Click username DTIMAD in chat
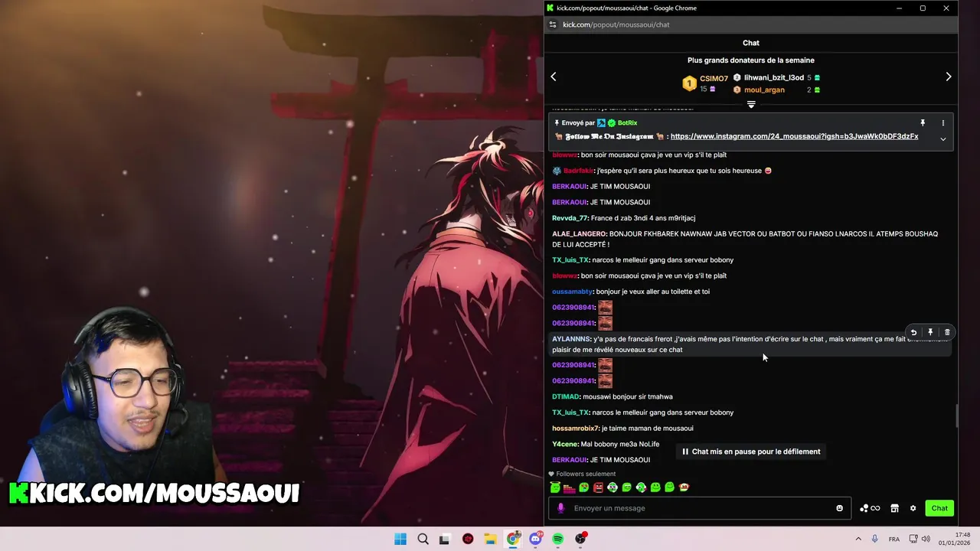 click(565, 396)
